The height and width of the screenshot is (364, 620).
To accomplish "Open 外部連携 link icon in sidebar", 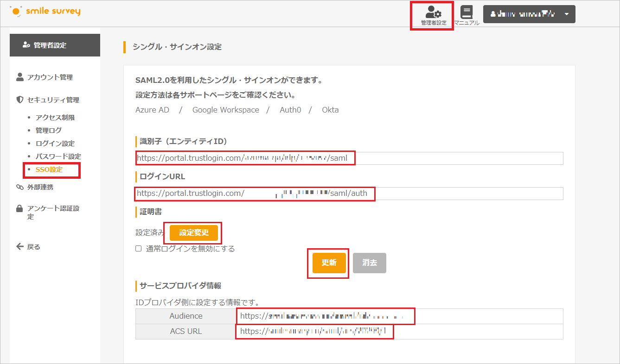I will [x=19, y=187].
